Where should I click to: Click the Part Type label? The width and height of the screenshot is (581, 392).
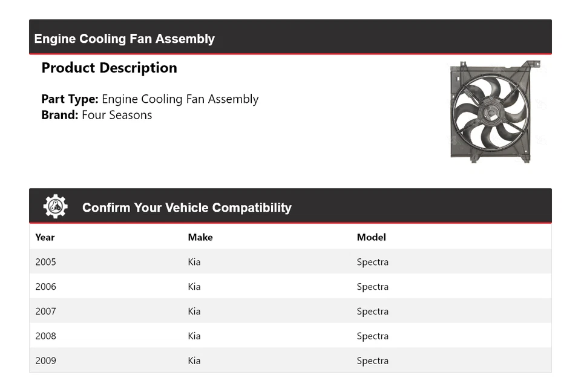70,99
